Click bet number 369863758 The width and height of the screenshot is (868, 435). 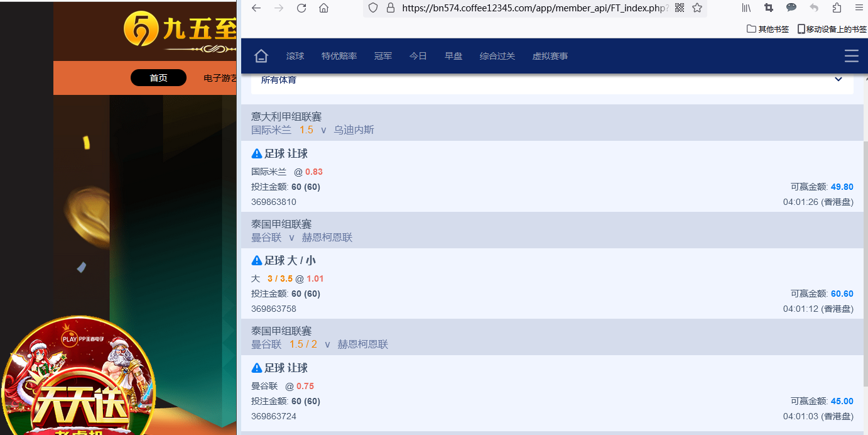(x=274, y=309)
